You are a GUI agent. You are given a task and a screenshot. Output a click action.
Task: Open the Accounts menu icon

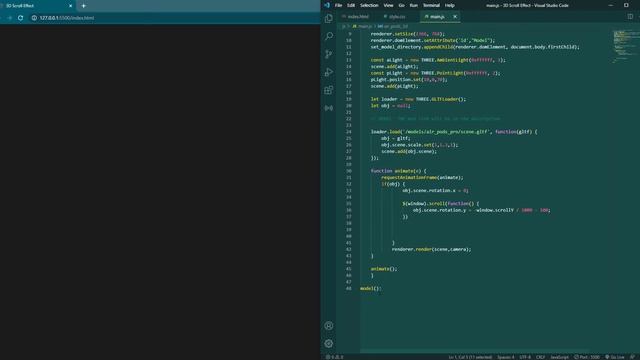pyautogui.click(x=329, y=326)
